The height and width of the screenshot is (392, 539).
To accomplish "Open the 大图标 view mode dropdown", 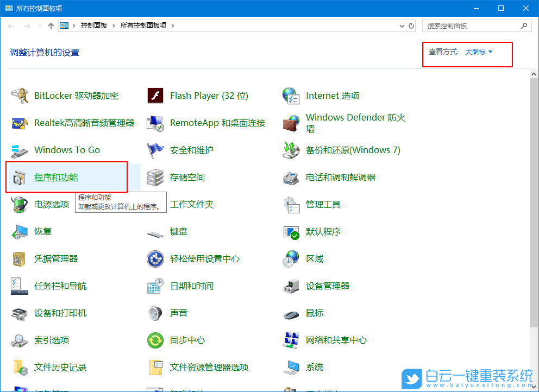I will (x=476, y=52).
